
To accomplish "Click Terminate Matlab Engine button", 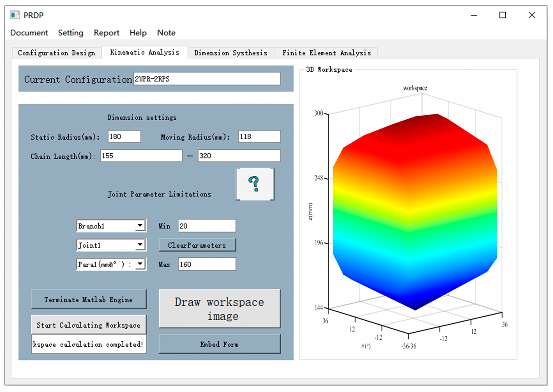I will click(x=88, y=299).
